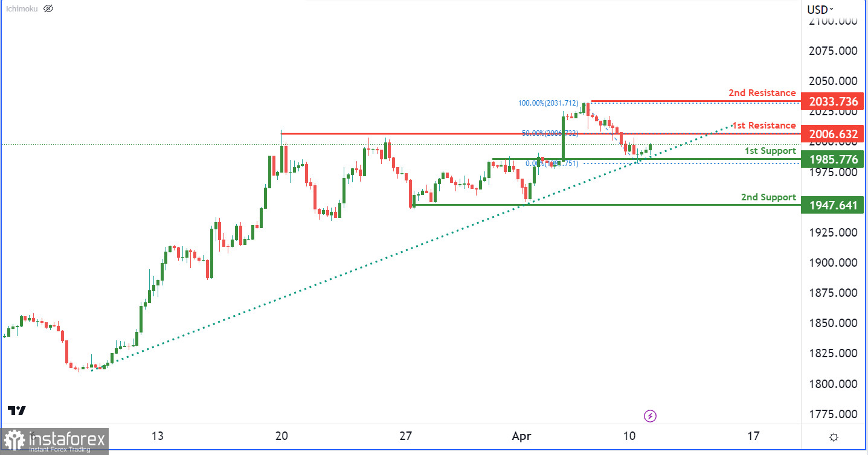Image resolution: width=868 pixels, height=455 pixels.
Task: Click the Ichimoku indicator label
Action: pyautogui.click(x=23, y=8)
